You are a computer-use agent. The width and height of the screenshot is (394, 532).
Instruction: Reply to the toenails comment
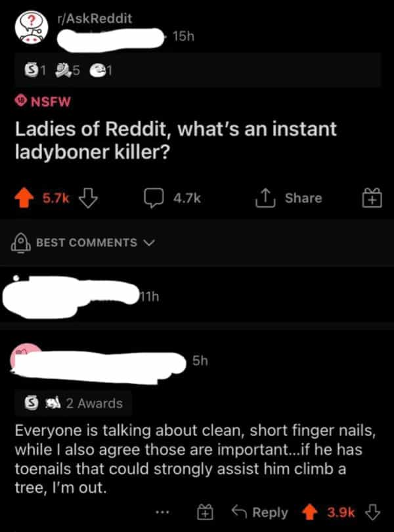[x=260, y=512]
